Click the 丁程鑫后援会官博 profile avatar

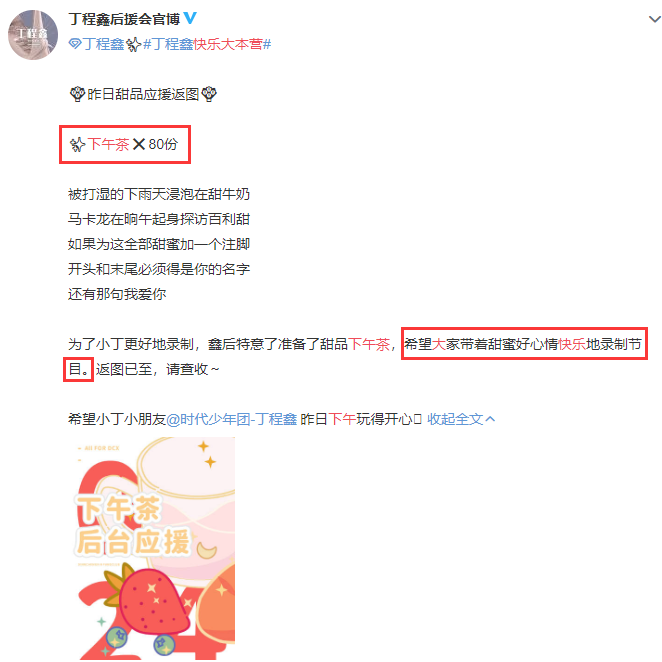point(33,35)
